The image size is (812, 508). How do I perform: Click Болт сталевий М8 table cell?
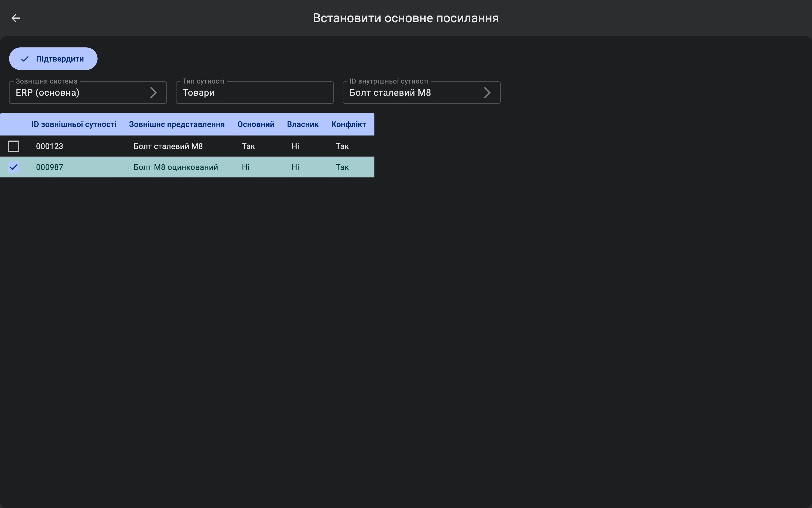pos(168,146)
